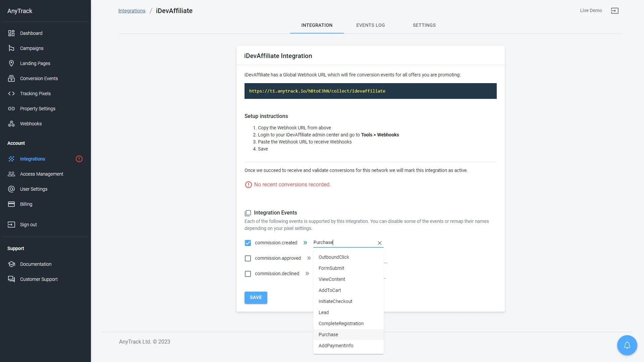Click the Conversion Events icon
The height and width of the screenshot is (362, 644).
point(11,78)
